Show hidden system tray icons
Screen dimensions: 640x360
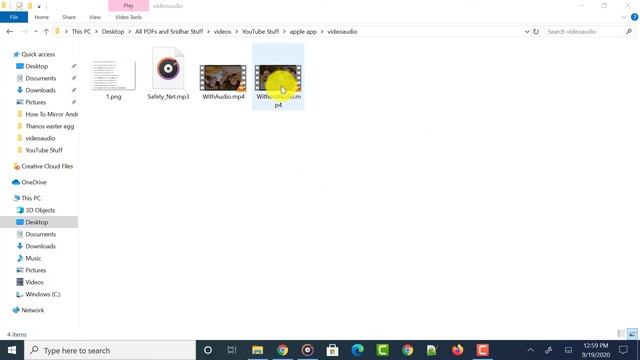[530, 350]
